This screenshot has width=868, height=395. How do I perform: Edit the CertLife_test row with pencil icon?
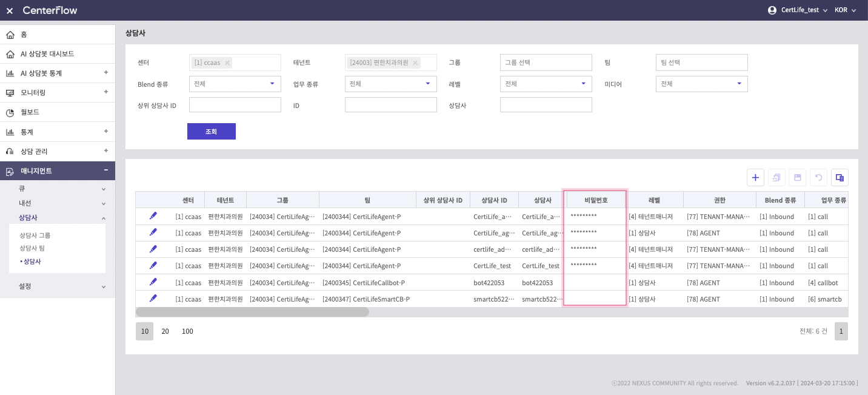coord(153,266)
